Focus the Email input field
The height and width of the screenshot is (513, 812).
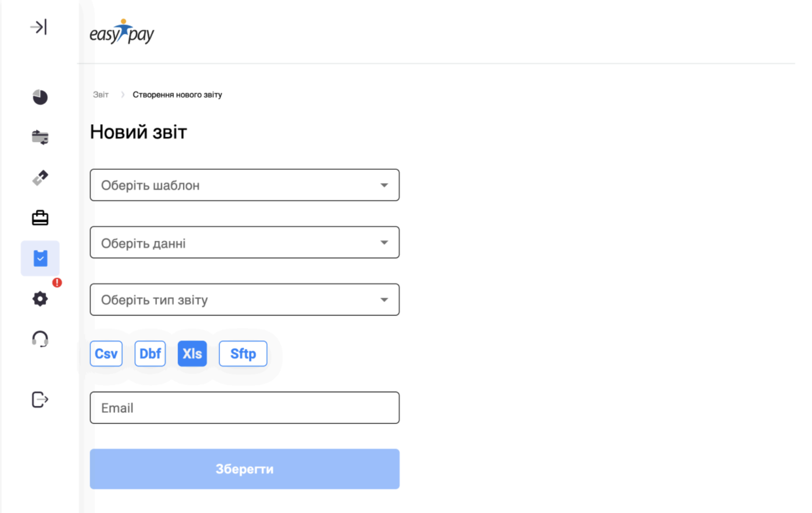click(245, 408)
